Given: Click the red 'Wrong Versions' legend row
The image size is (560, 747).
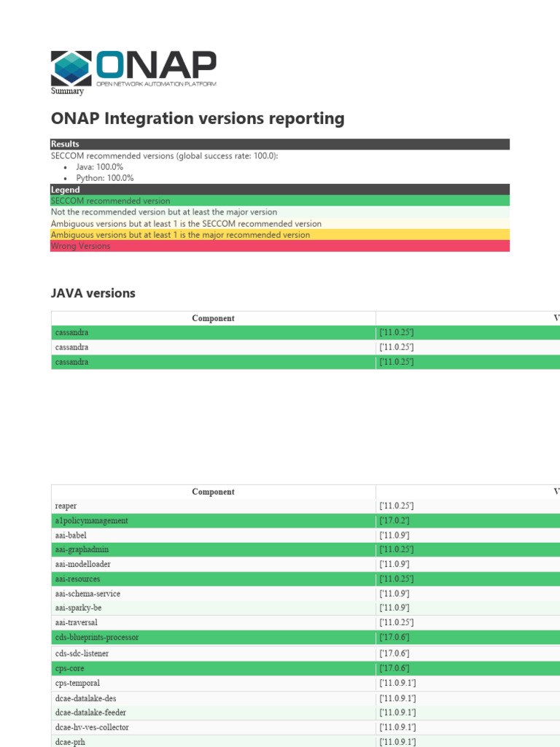Looking at the screenshot, I should tap(280, 246).
